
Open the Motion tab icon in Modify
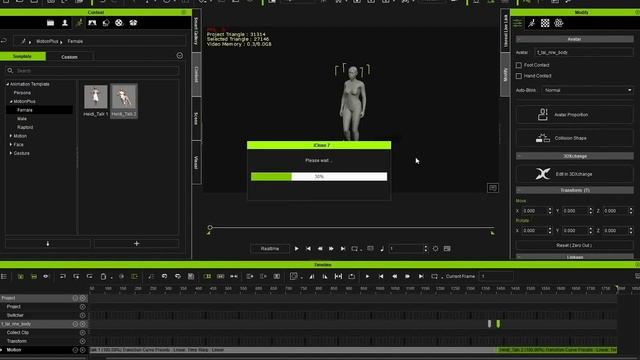531,23
